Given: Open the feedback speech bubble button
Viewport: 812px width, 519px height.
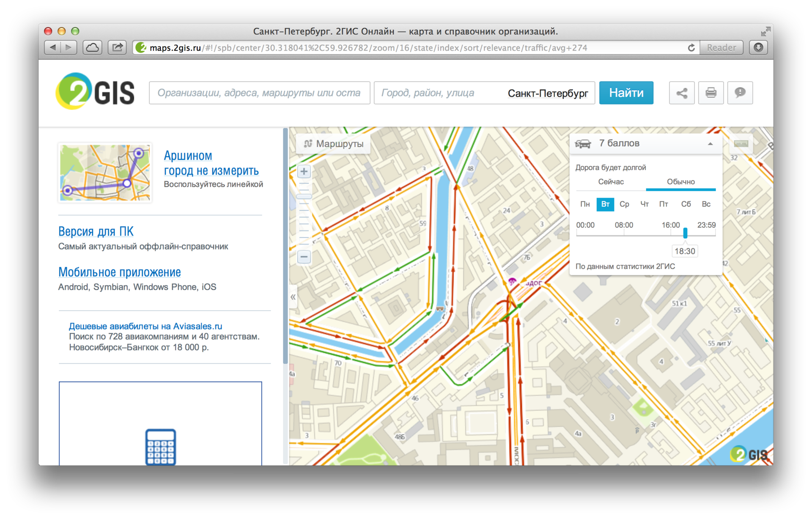Looking at the screenshot, I should 740,93.
